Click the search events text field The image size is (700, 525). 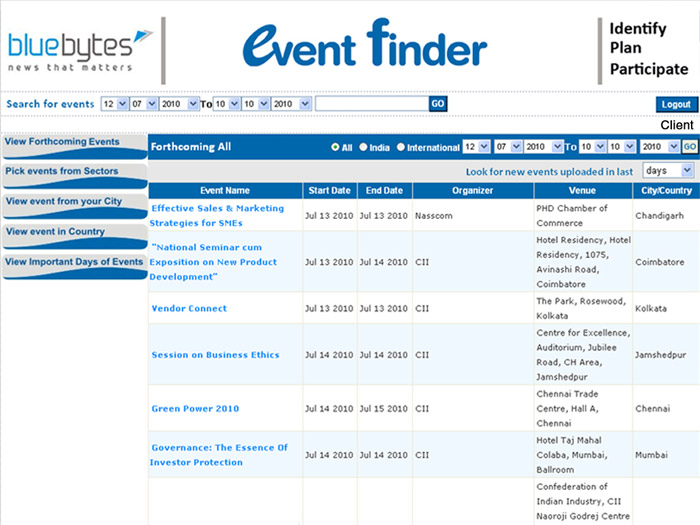click(372, 104)
